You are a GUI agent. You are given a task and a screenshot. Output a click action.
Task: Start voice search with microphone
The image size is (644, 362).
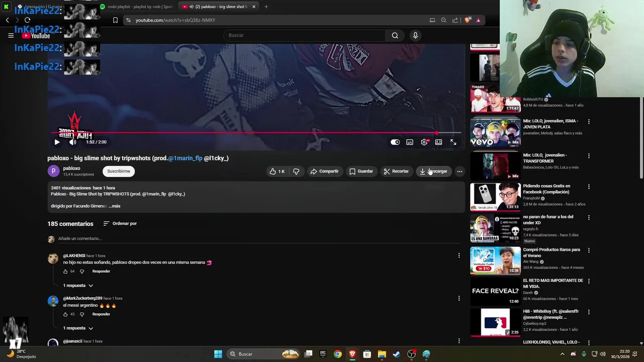point(415,35)
